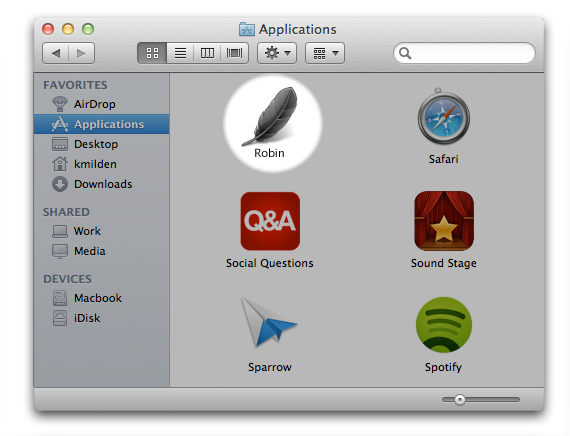Open the gear action dropdown menu
570x436 pixels.
tap(277, 53)
